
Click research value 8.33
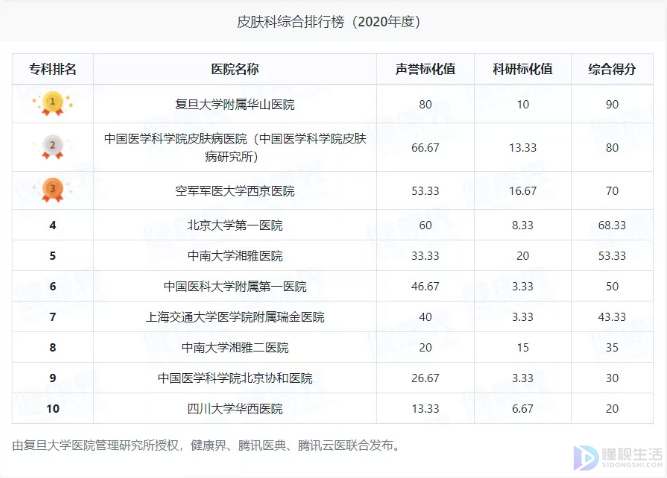[x=522, y=225]
